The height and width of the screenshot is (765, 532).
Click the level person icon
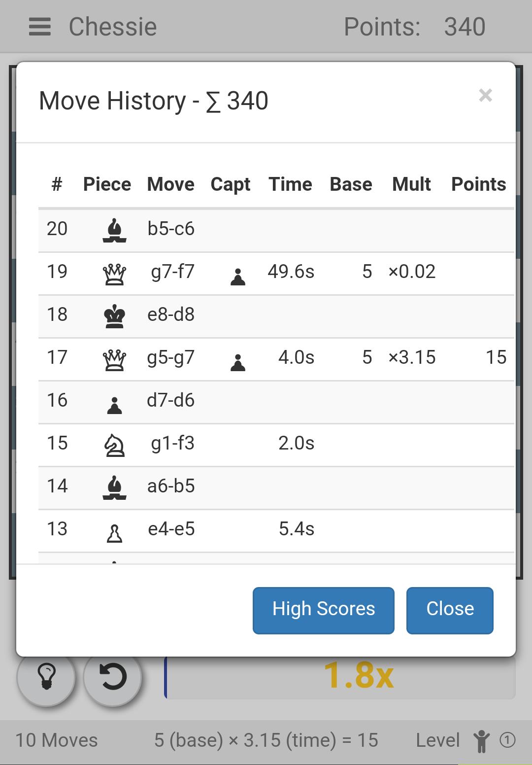coord(481,741)
